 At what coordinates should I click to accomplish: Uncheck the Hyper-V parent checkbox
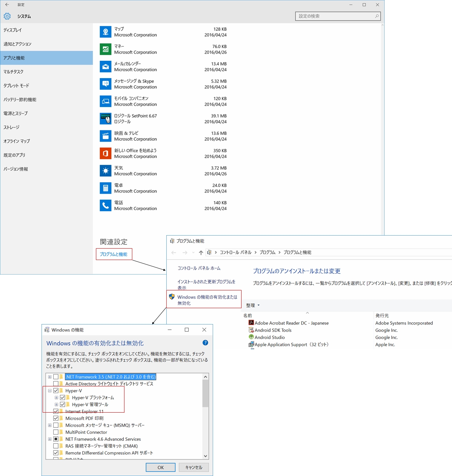[56, 391]
